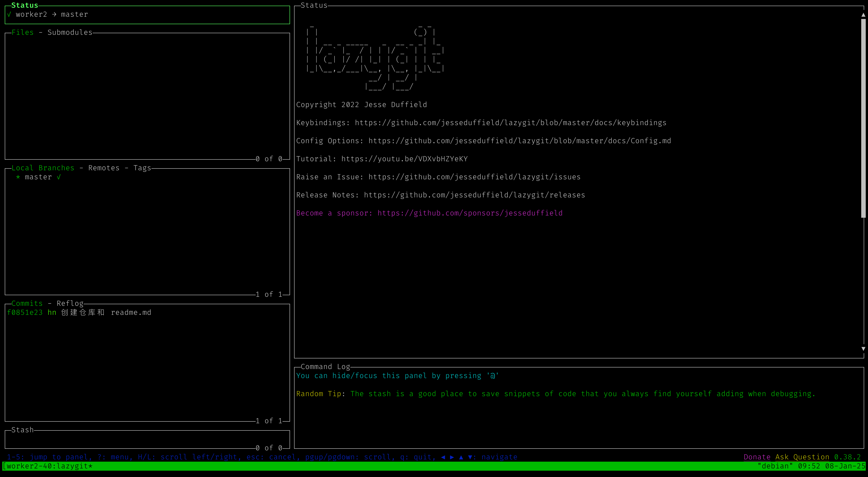The height and width of the screenshot is (477, 868).
Task: Open the Become a sponsor URL
Action: 470,213
